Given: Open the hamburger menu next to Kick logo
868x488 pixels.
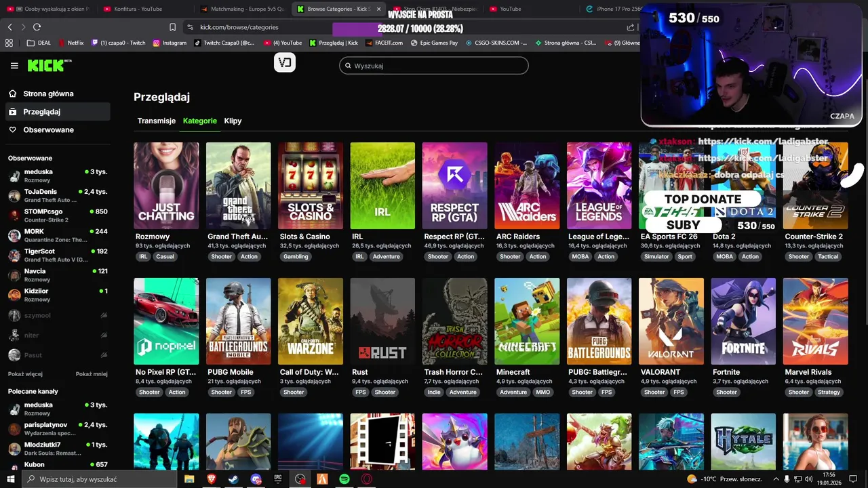Looking at the screenshot, I should pos(14,66).
